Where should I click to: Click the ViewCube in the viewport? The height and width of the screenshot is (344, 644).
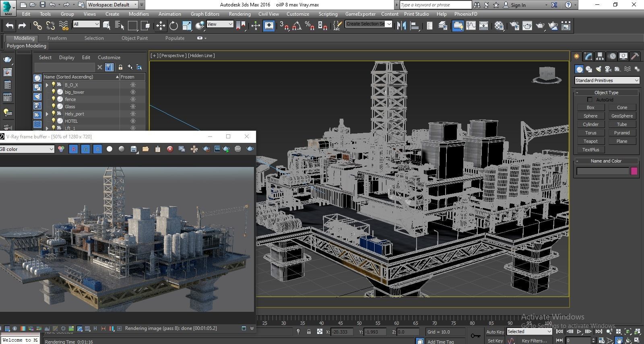pos(547,74)
